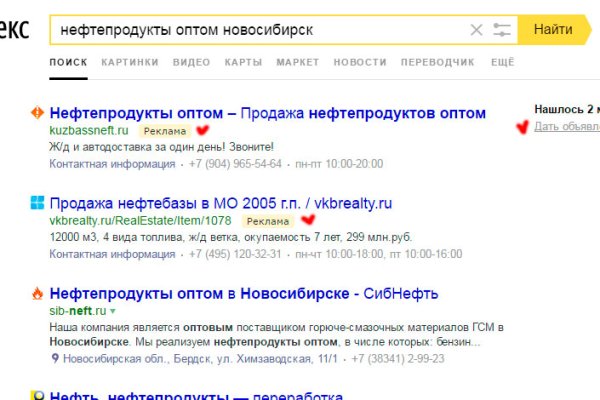The height and width of the screenshot is (400, 600).
Task: Go to the НОВОСТИ tab
Action: [x=360, y=62]
